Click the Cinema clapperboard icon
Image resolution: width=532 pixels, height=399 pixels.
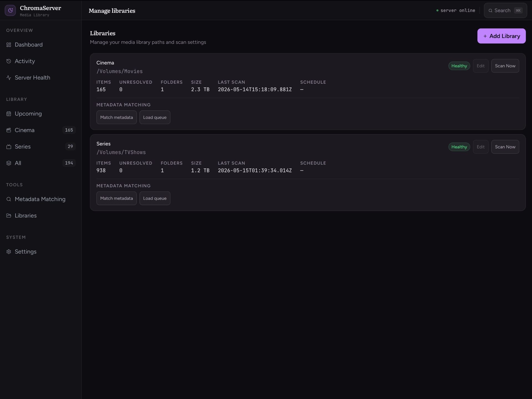[x=9, y=130]
